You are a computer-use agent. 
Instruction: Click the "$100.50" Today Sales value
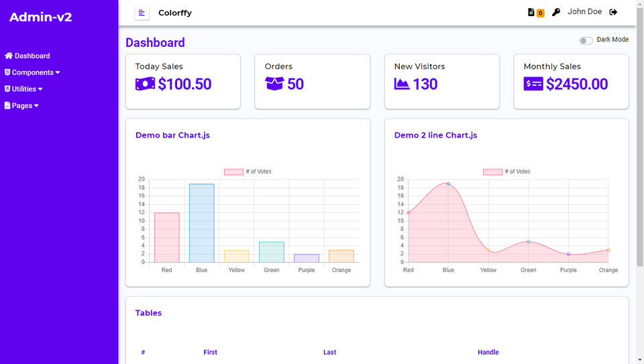pos(185,84)
